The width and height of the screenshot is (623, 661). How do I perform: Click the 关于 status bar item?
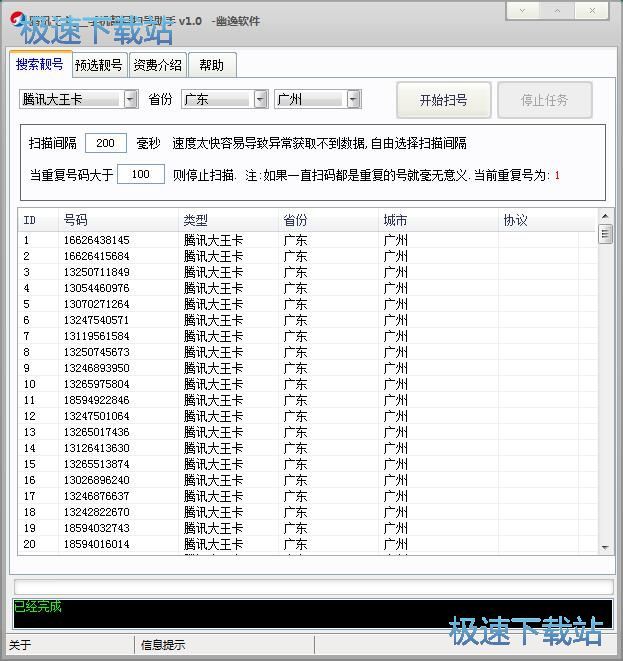[x=20, y=645]
